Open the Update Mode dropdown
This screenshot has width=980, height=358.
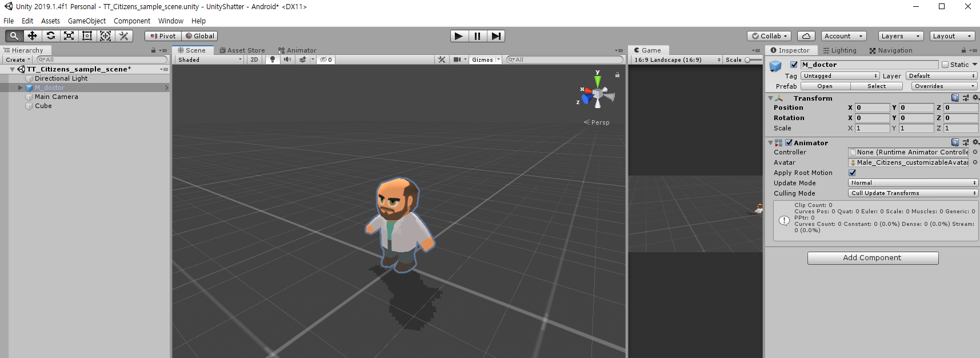(913, 183)
